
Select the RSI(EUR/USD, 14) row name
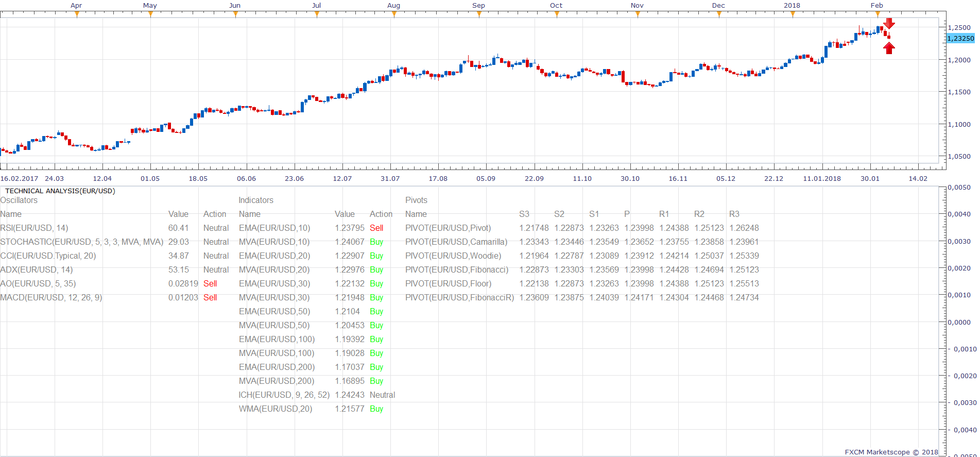click(34, 228)
